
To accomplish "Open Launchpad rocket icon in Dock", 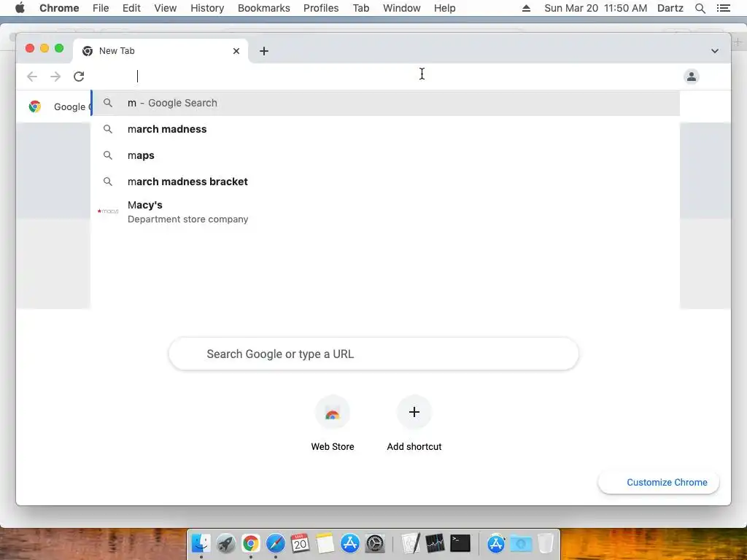I will click(226, 543).
